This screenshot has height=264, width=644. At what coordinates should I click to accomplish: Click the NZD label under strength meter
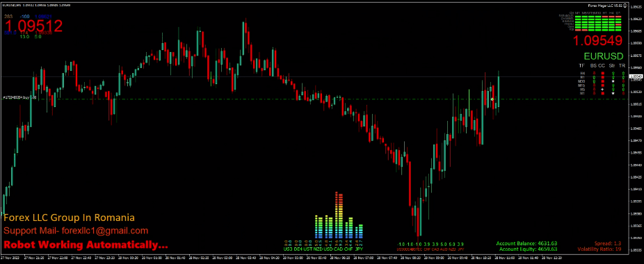click(318, 249)
